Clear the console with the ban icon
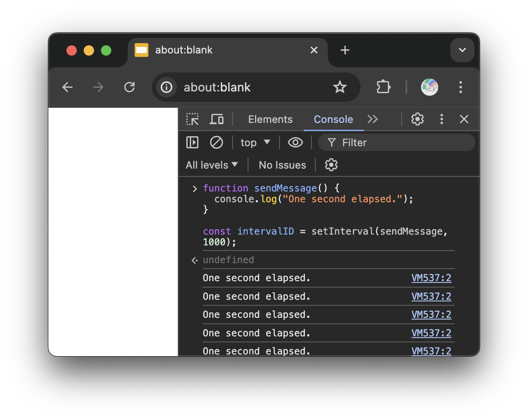Viewport: 528px width, 420px height. pyautogui.click(x=217, y=142)
